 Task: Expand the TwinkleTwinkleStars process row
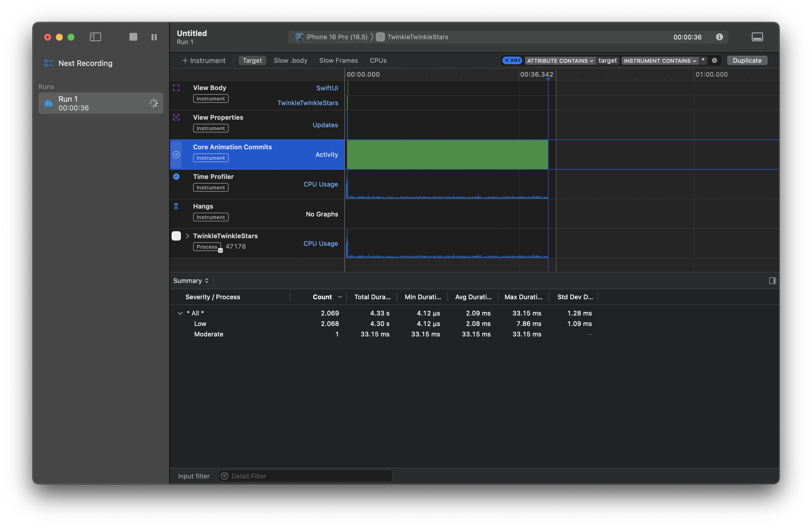tap(187, 236)
